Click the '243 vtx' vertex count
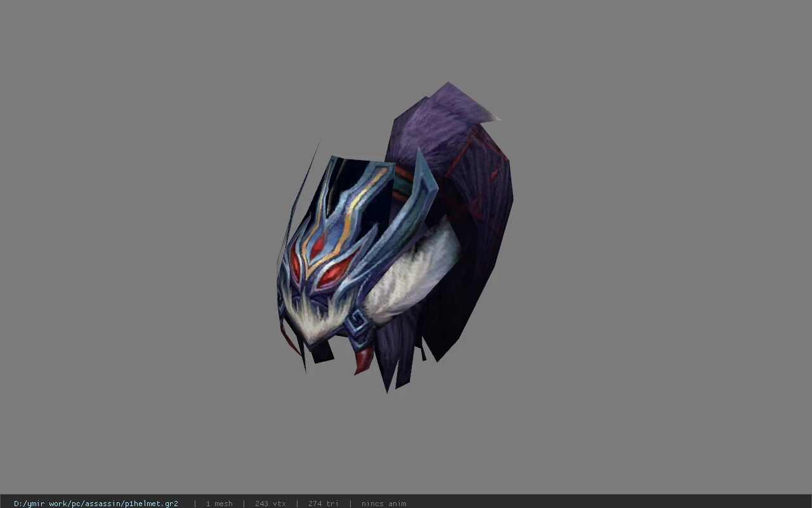This screenshot has height=508, width=812. coord(270,504)
